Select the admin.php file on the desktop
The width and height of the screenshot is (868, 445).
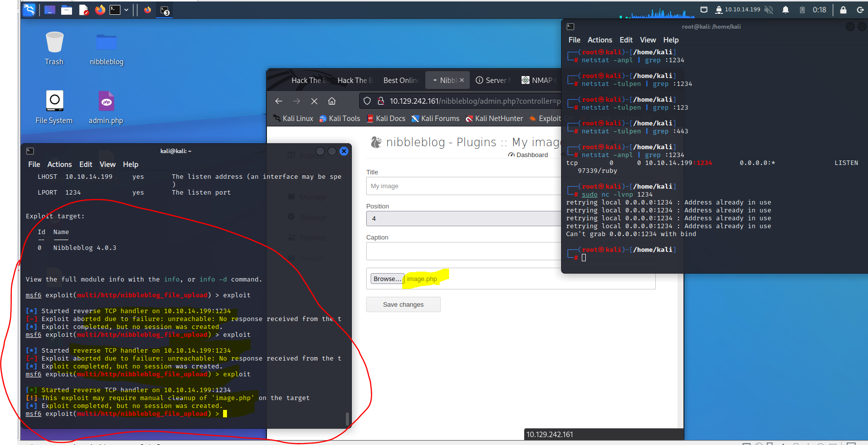[x=106, y=107]
